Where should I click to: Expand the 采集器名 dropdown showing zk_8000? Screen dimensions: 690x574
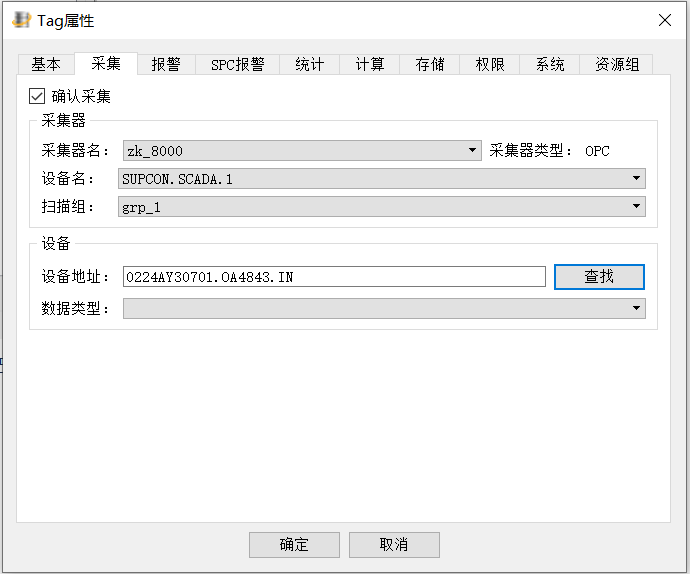coord(302,151)
